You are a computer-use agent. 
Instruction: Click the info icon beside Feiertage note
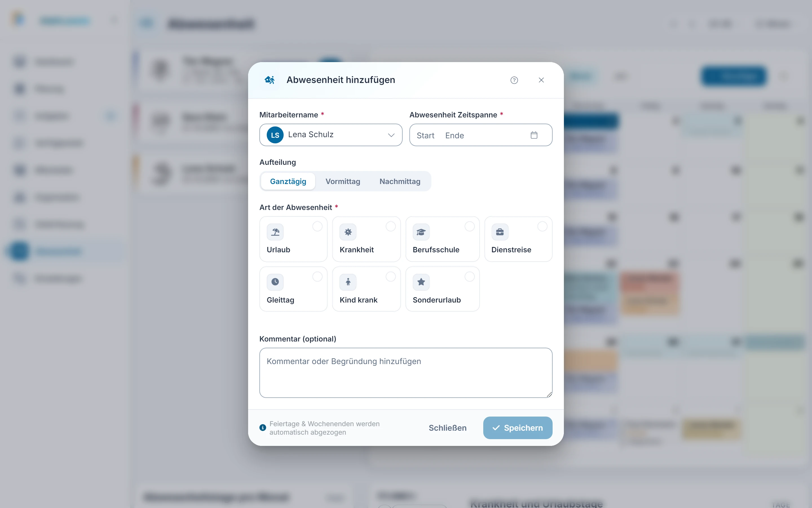[263, 428]
